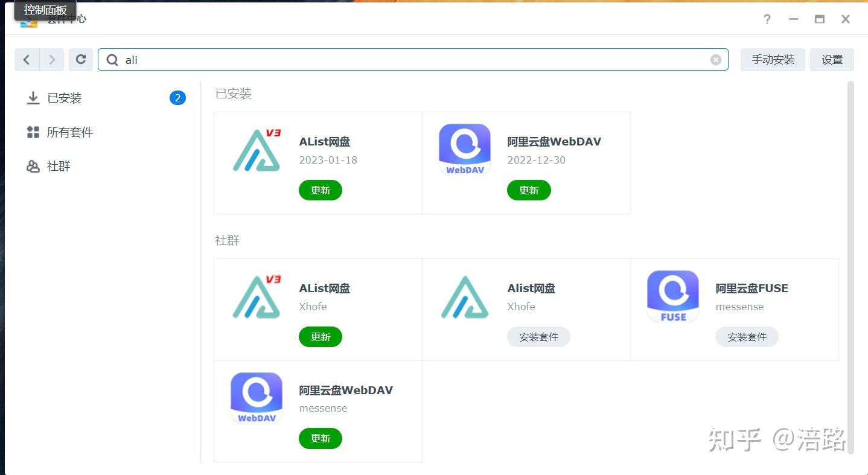868x475 pixels.
Task: Open help with the question mark icon
Action: tap(767, 19)
